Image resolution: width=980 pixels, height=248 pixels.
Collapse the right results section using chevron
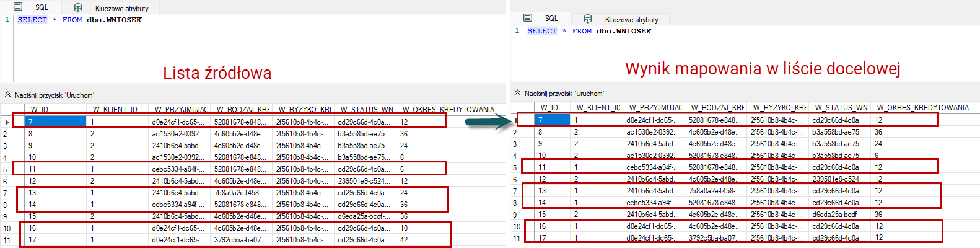click(x=518, y=93)
